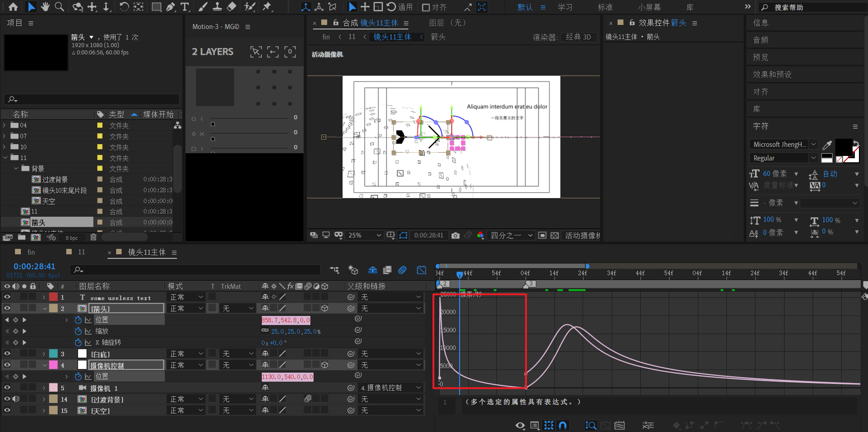
Task: Hide the 'some useless text' layer
Action: click(7, 297)
